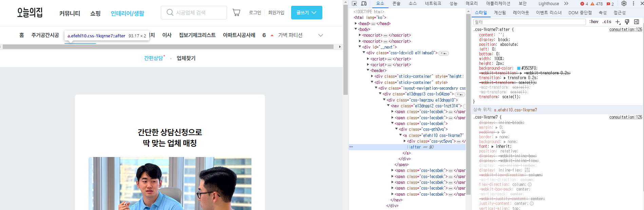Image resolution: width=644 pixels, height=210 pixels.
Task: Collapse the a efehl10 css-1kqrne7 node
Action: 401,135
